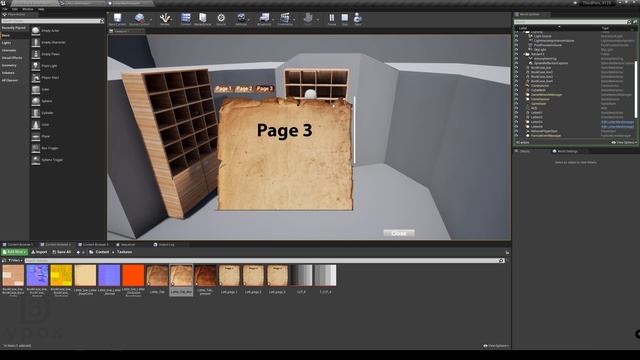This screenshot has height=360, width=640.
Task: Click the Page 1 button in viewport
Action: (x=223, y=89)
